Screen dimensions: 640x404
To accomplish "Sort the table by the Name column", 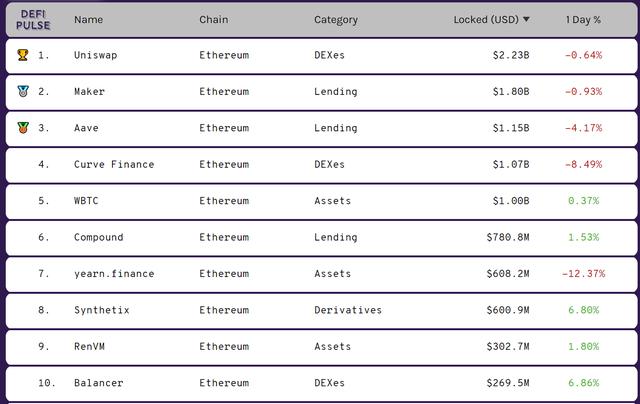I will pos(89,20).
